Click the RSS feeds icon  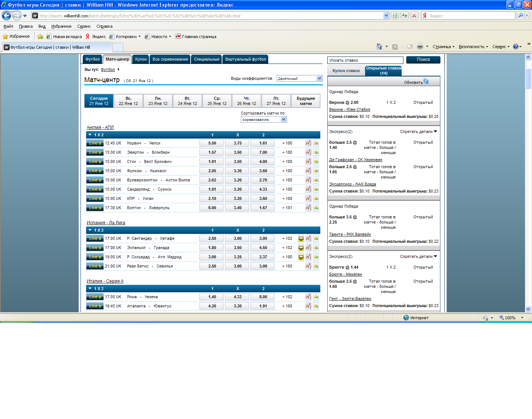tap(395, 47)
